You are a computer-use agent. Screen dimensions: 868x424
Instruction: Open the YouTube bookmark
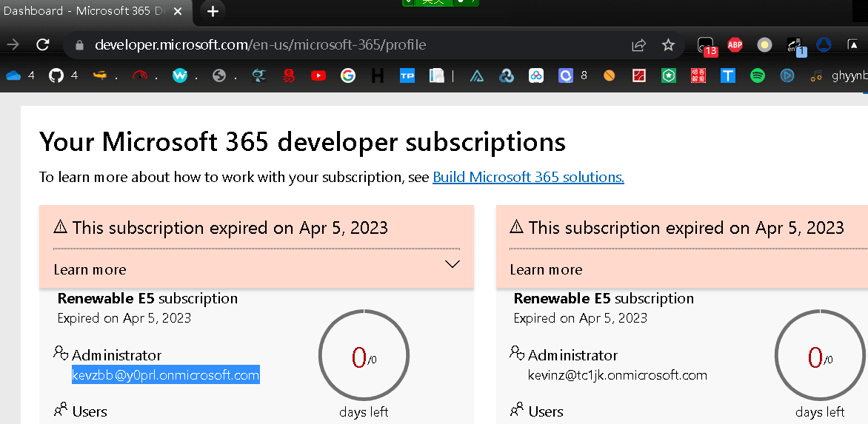(x=318, y=75)
